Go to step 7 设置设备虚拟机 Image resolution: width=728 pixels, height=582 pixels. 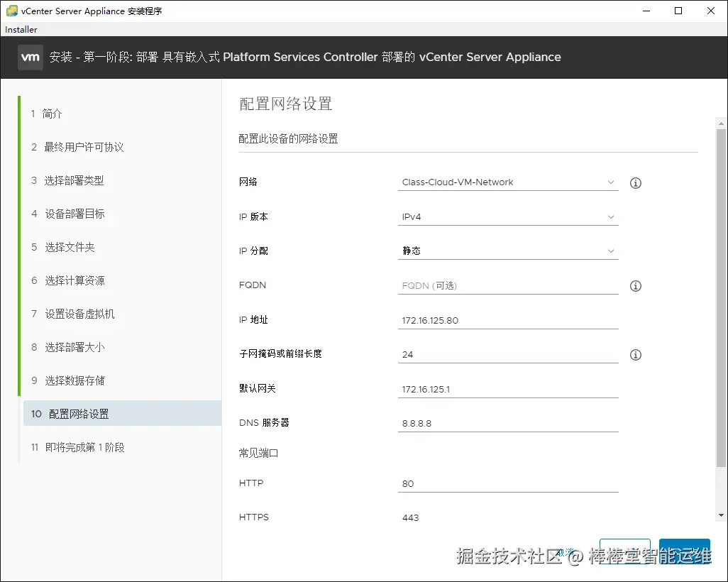tap(73, 314)
